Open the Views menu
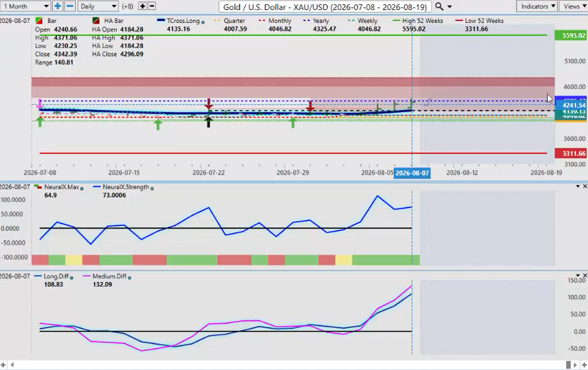This screenshot has height=370, width=588. [x=573, y=6]
